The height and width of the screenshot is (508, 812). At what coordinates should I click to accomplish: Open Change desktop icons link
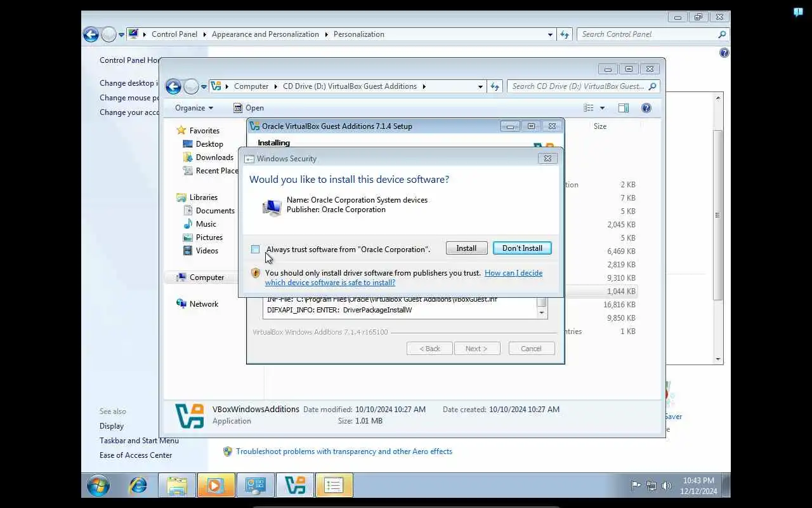click(x=129, y=83)
